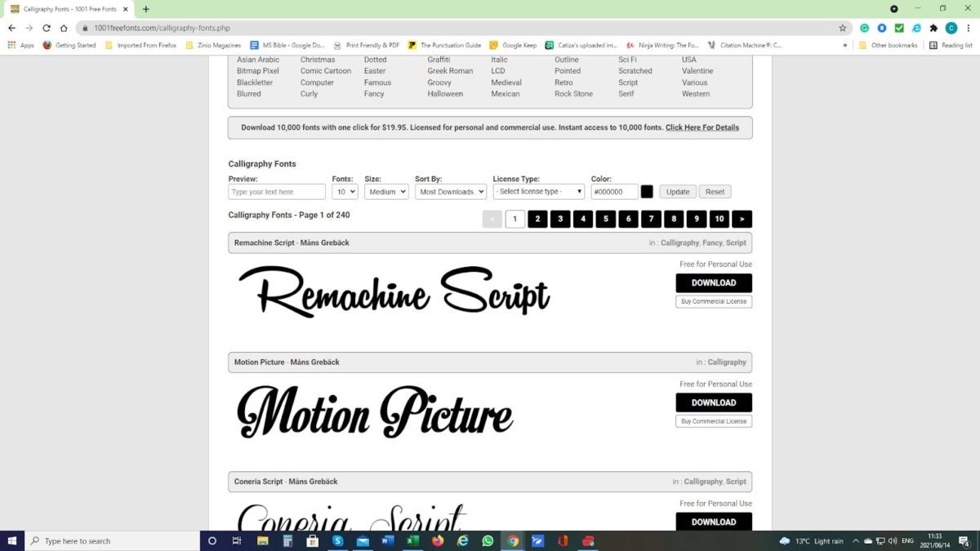980x551 pixels.
Task: Go to page 2 of the results
Action: tap(537, 219)
